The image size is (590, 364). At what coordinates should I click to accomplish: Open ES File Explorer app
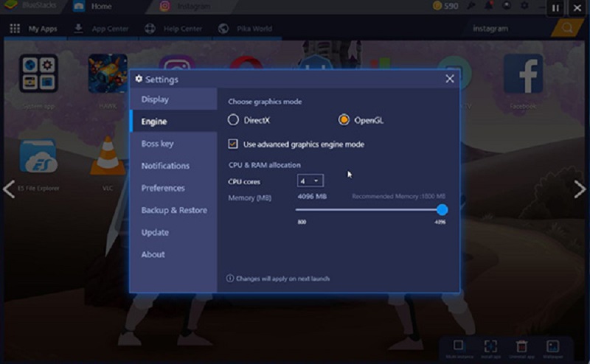(38, 155)
